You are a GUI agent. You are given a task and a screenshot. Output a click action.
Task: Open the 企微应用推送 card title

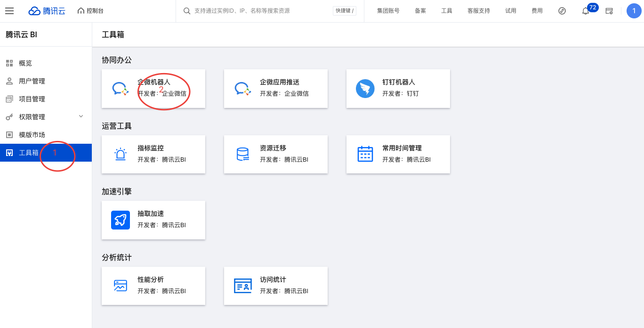point(280,82)
